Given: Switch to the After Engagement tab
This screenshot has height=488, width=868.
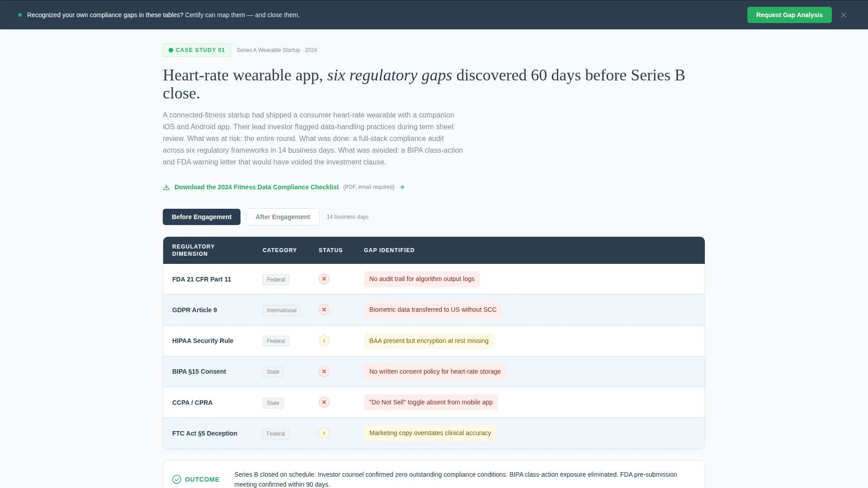Looking at the screenshot, I should (283, 217).
